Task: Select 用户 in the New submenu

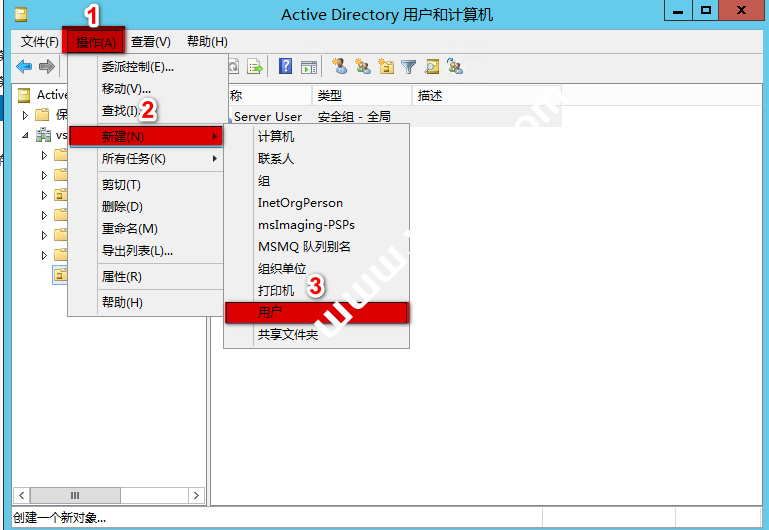Action: (316, 313)
